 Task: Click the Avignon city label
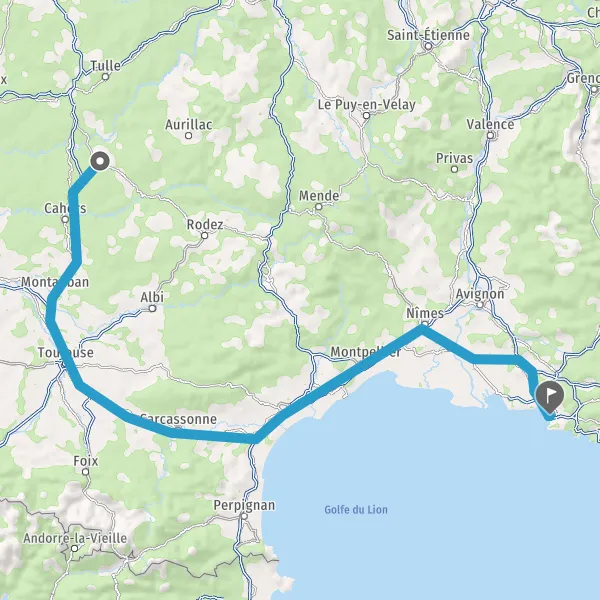point(480,294)
